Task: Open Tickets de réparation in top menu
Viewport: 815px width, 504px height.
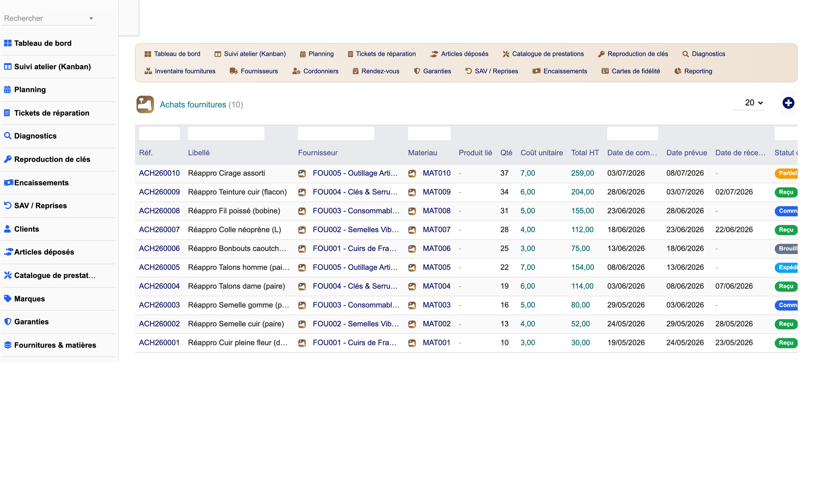Action: 382,54
